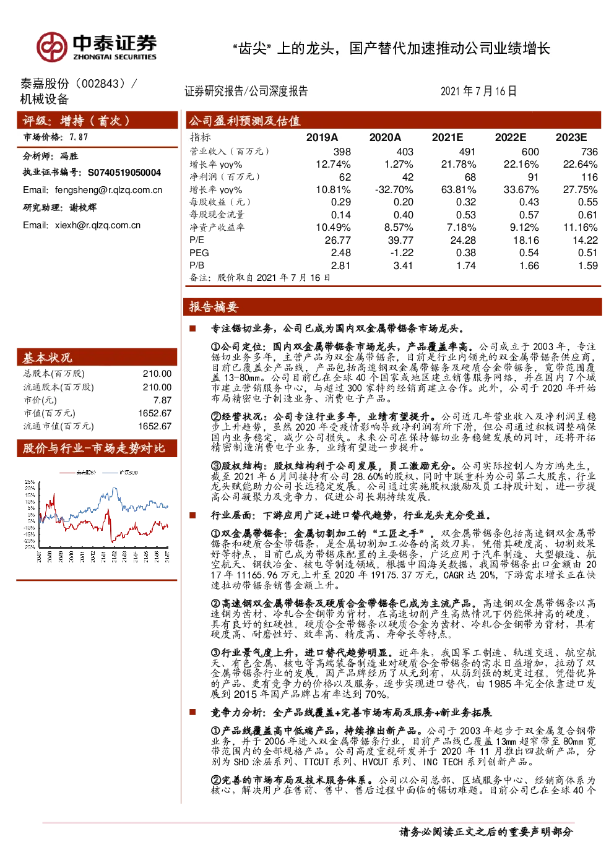Click the 市价(元) value 7.87
Image resolution: width=614 pixels, height=868 pixels.
click(162, 400)
